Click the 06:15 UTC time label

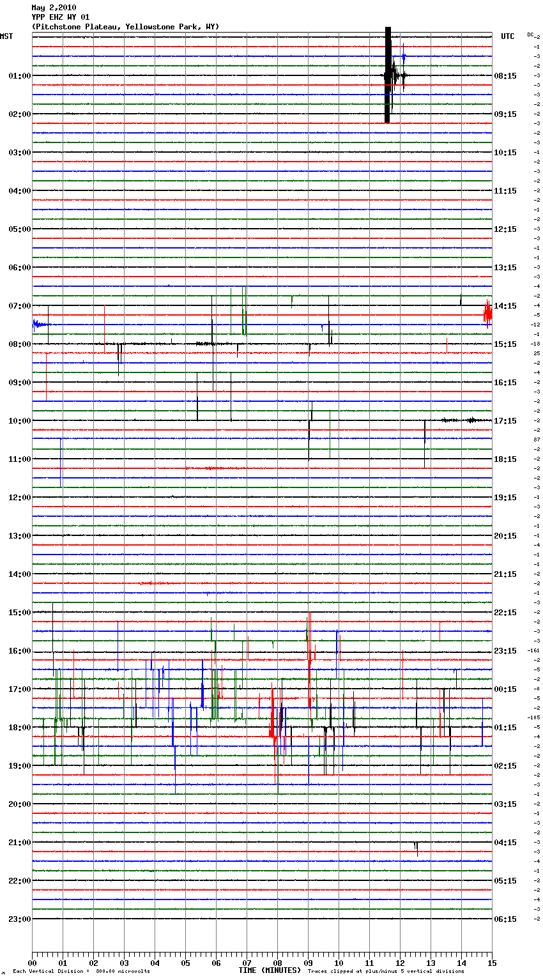505,919
